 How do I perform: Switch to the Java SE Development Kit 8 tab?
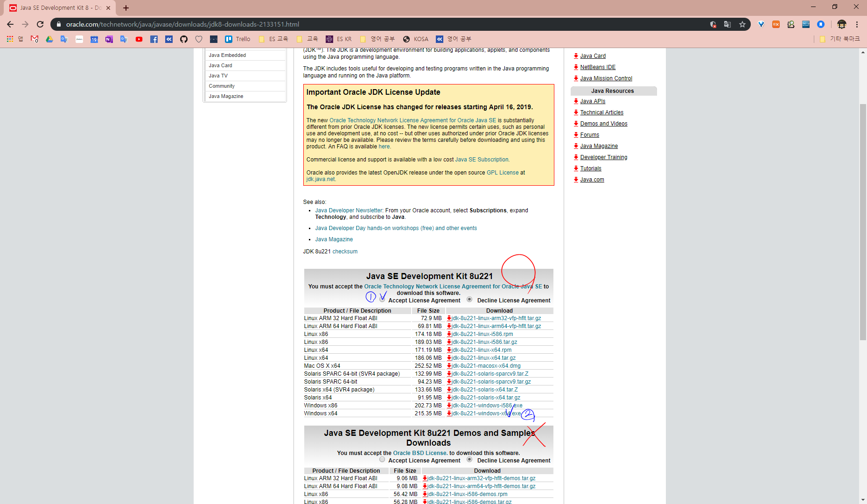click(61, 8)
